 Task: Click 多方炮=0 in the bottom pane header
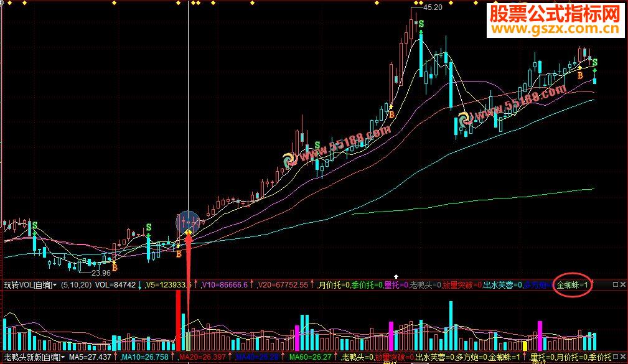click(x=472, y=357)
